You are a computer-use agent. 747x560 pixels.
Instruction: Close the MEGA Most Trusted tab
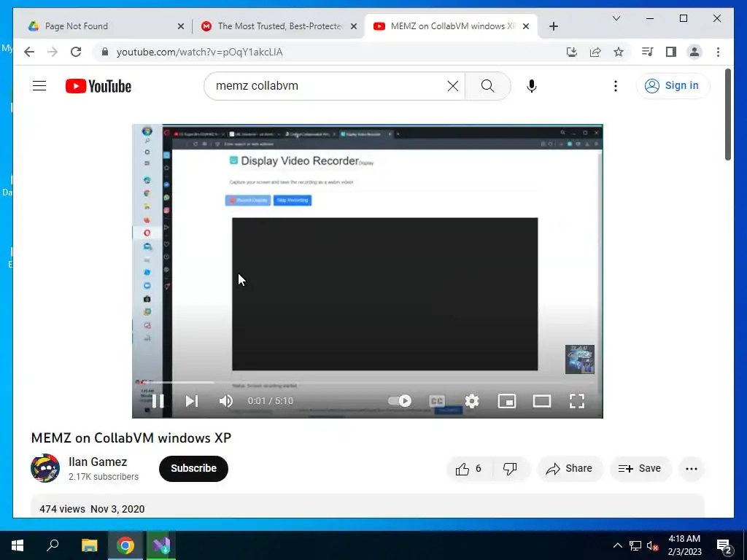(354, 26)
